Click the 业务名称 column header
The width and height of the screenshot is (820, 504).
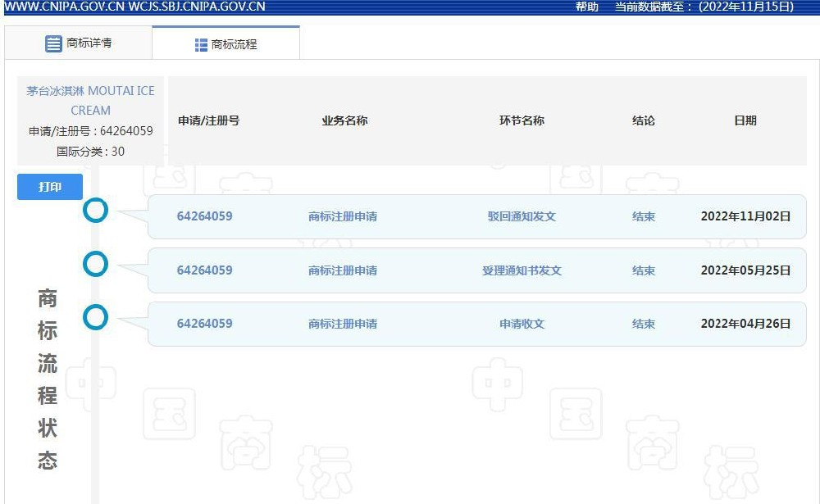344,120
